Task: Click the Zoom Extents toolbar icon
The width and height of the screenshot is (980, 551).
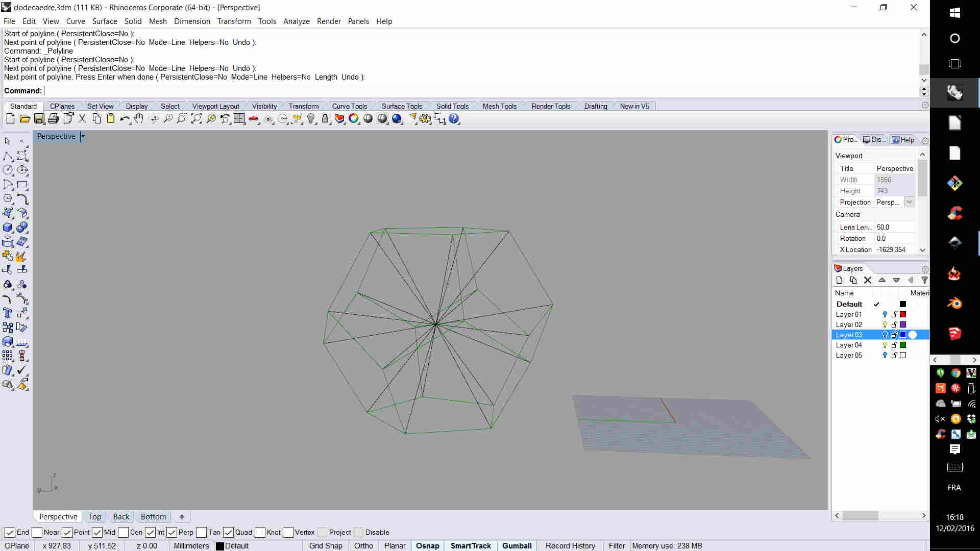Action: (x=197, y=119)
